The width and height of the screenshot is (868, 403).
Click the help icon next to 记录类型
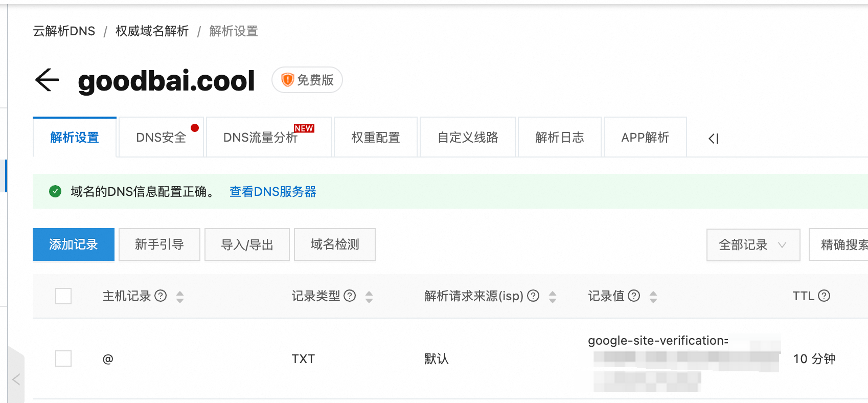pyautogui.click(x=350, y=296)
